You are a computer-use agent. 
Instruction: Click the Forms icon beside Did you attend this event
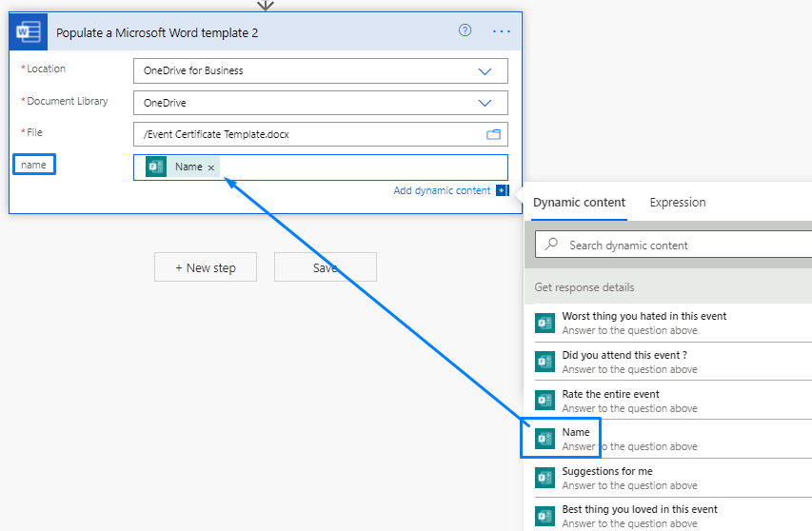[545, 362]
